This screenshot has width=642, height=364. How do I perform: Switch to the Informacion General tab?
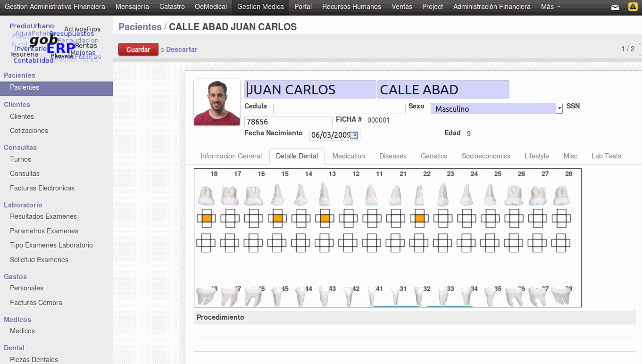(231, 156)
